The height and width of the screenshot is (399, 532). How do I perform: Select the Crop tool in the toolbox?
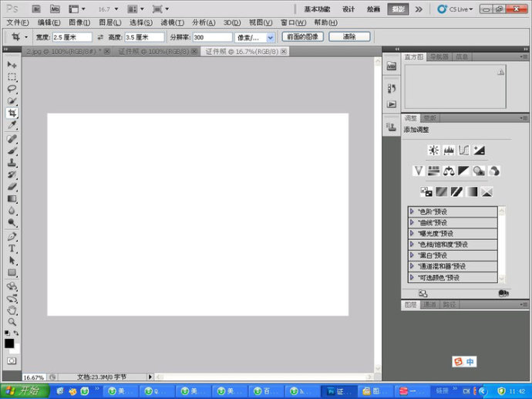click(12, 113)
